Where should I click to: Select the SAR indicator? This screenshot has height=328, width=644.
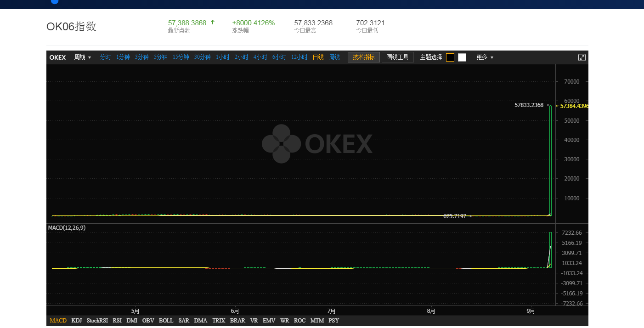(x=184, y=321)
